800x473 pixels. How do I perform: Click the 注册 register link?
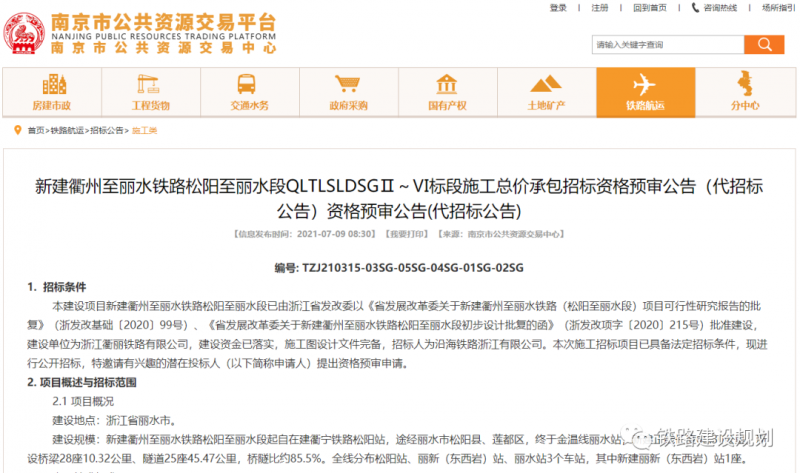(x=600, y=8)
